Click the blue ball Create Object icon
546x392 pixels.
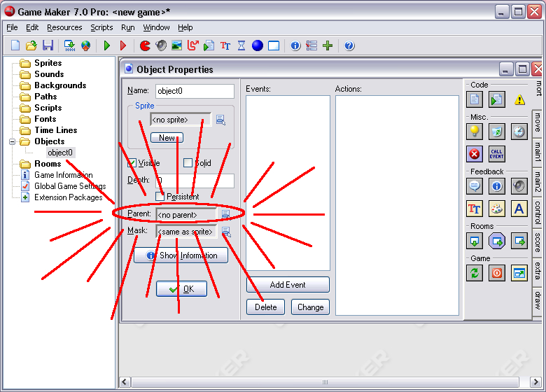point(257,45)
